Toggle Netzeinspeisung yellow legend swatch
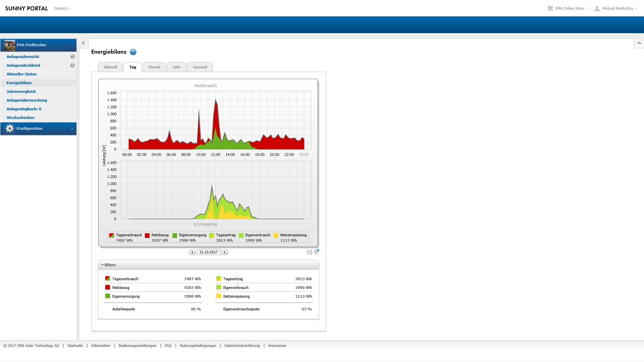The image size is (644, 362). pos(276,236)
